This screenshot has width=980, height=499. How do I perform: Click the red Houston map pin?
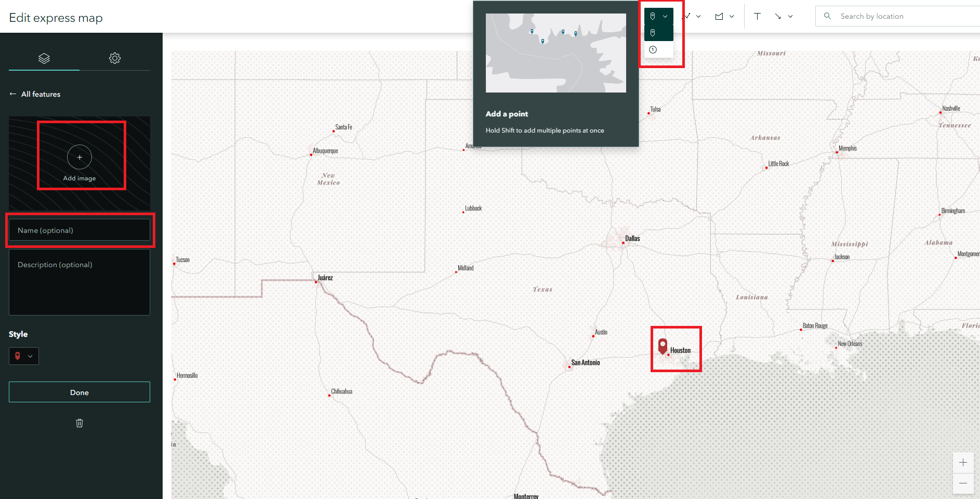coord(663,346)
